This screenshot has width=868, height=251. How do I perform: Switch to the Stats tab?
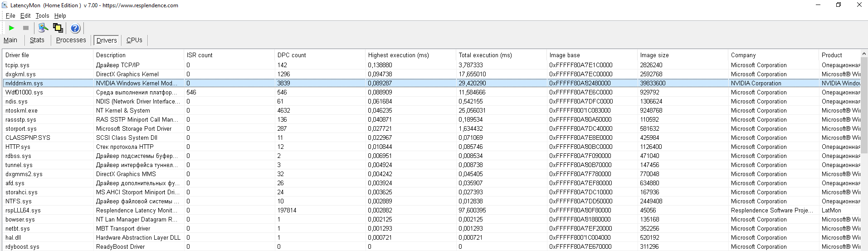point(37,40)
